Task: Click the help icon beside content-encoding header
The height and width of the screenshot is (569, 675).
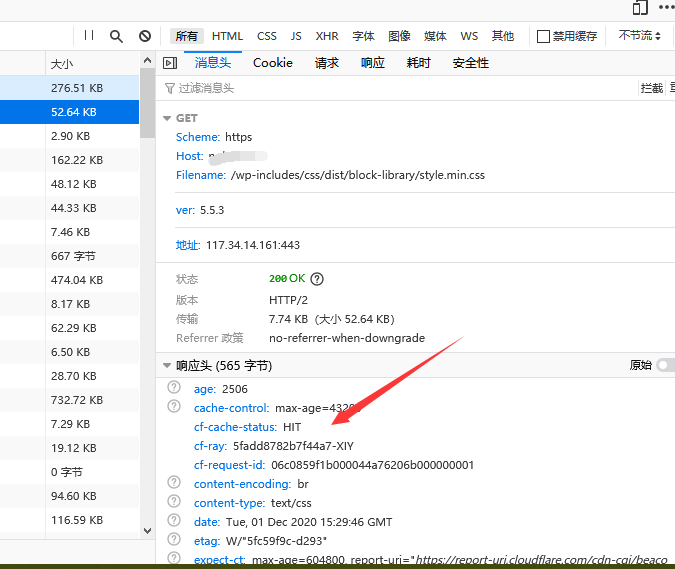Action: tap(174, 482)
